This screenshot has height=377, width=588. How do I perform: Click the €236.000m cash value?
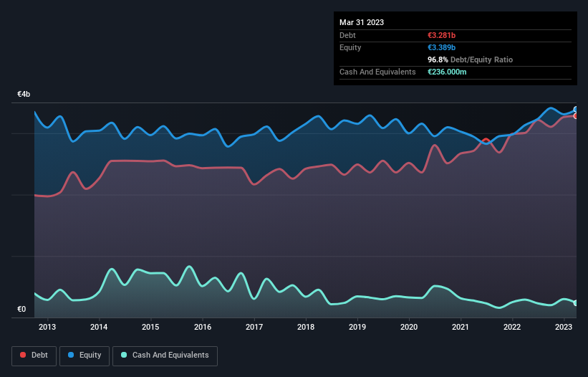click(447, 72)
